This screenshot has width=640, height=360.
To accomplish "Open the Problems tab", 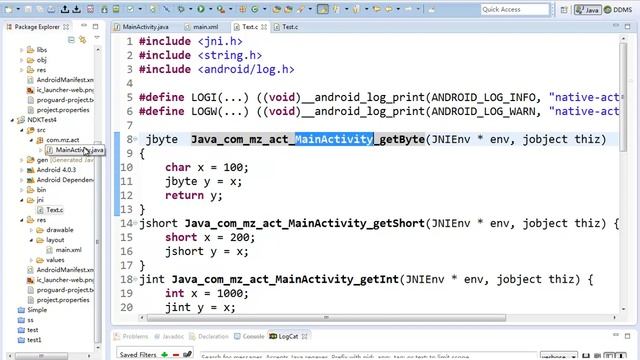I will click(x=131, y=336).
